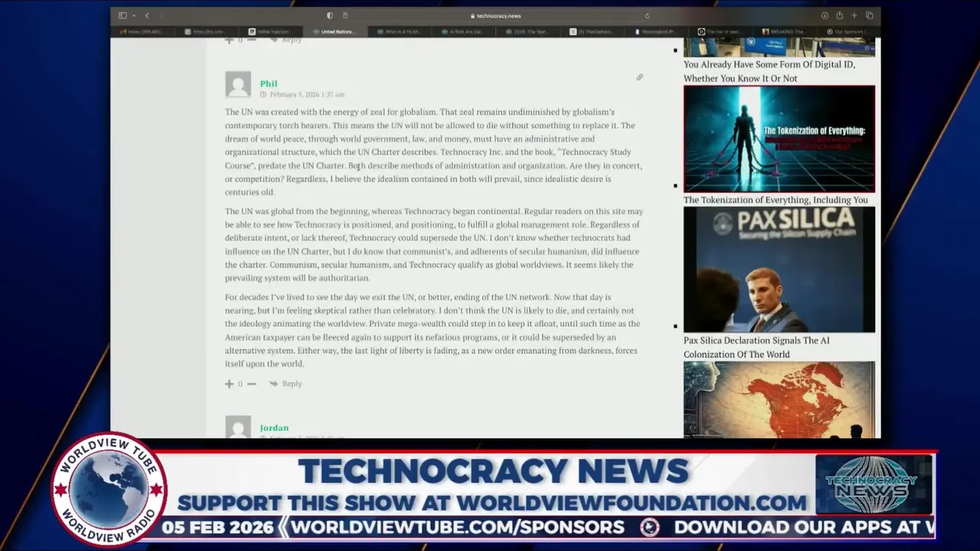
Task: Switch to the mRNA Injection tab
Action: tap(273, 31)
